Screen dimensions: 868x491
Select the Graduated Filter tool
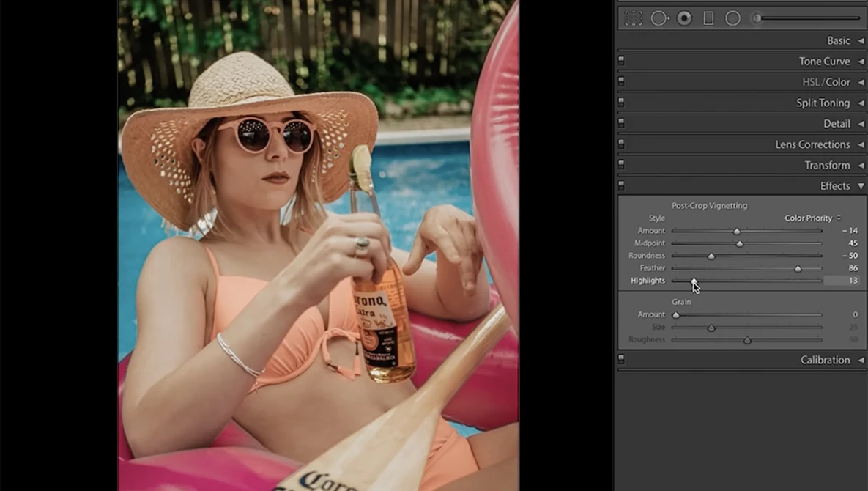708,18
